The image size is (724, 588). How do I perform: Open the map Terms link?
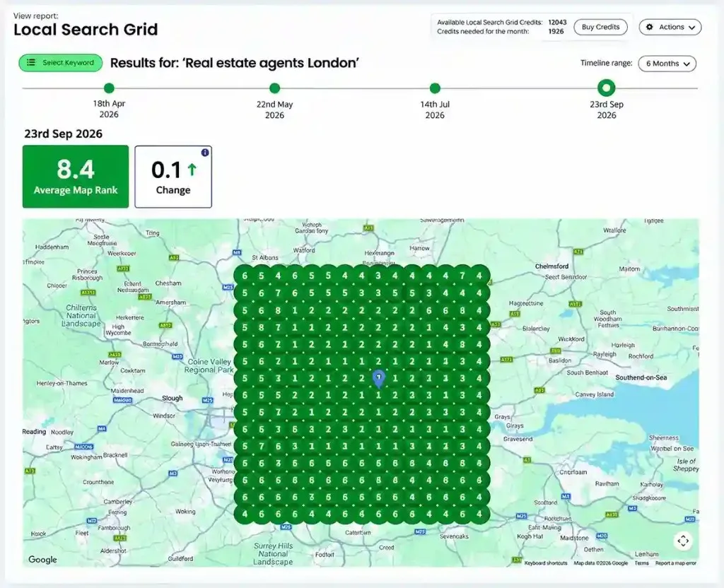(641, 563)
